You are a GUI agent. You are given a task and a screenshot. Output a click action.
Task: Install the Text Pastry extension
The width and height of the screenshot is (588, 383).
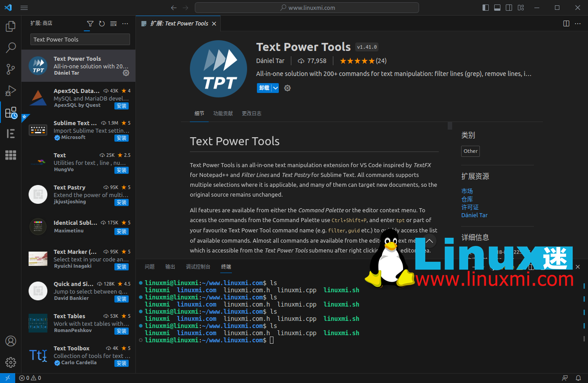[x=122, y=202]
